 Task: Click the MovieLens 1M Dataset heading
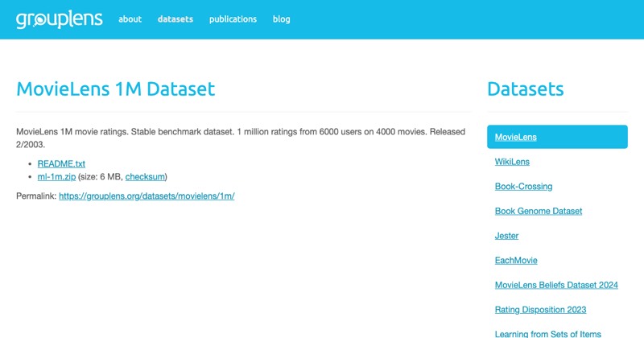[x=115, y=89]
